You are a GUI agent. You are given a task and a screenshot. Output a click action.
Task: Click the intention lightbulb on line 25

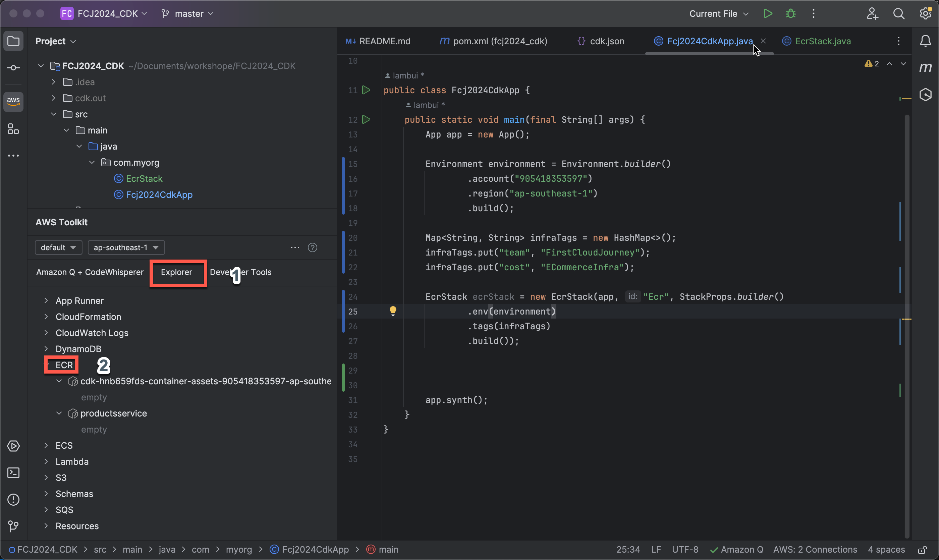(393, 311)
